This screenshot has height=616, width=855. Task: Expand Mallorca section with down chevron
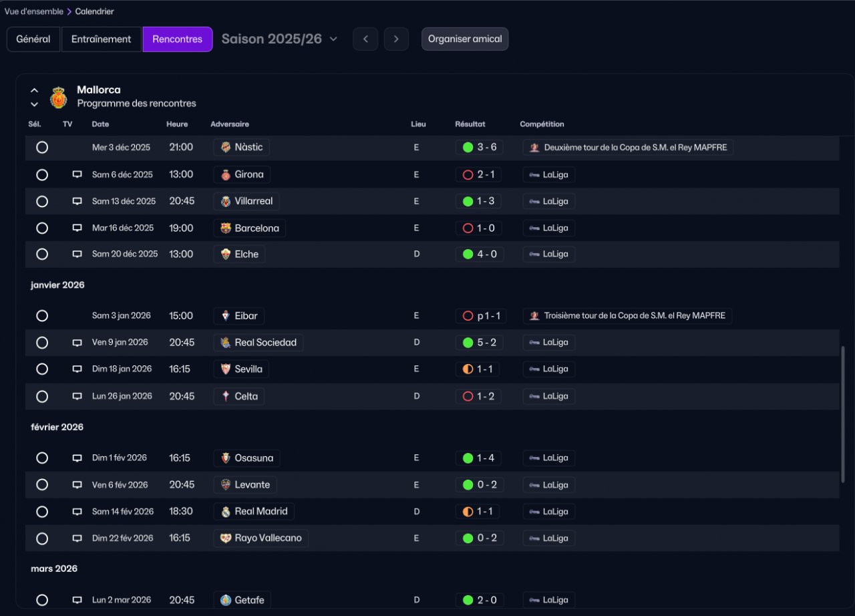pyautogui.click(x=35, y=104)
